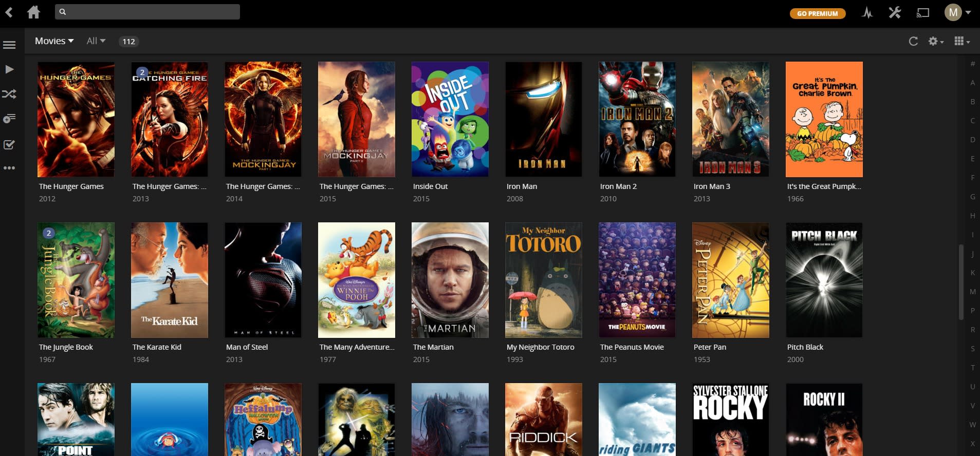Open The Martian poster

coord(450,280)
